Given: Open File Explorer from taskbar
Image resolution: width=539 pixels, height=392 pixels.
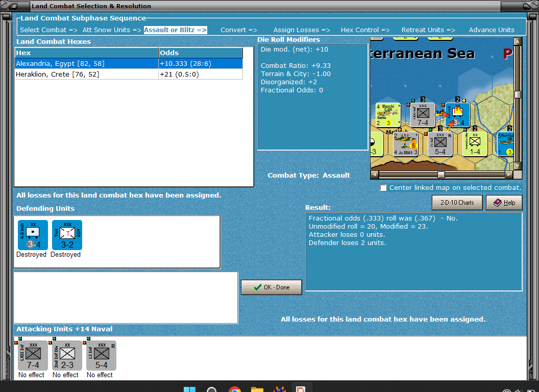Looking at the screenshot, I should click(x=257, y=389).
